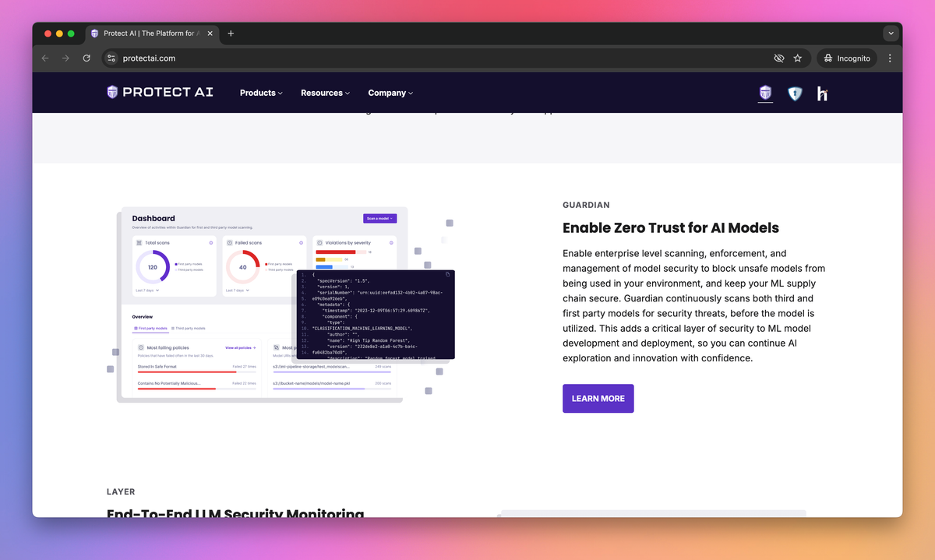Click the 'Scan a model' button in illustration

pos(379,218)
